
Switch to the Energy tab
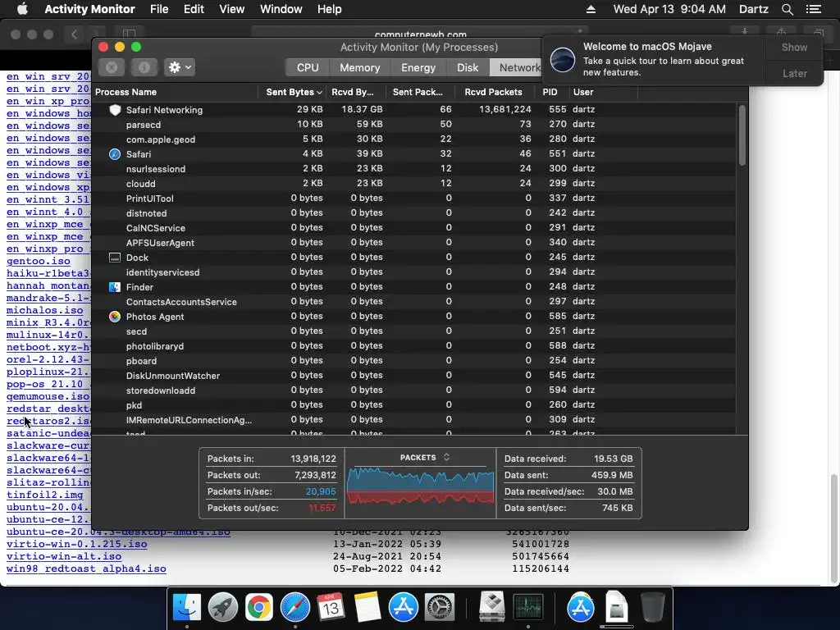coord(418,67)
